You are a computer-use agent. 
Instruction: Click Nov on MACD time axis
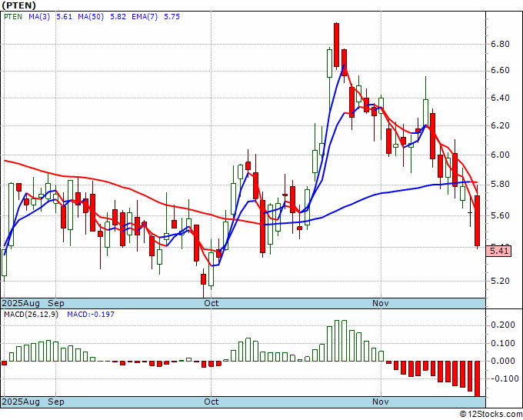[x=381, y=402]
